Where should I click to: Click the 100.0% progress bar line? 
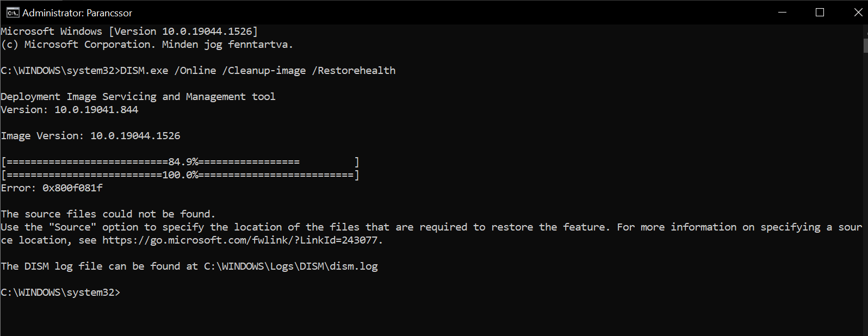pos(180,175)
